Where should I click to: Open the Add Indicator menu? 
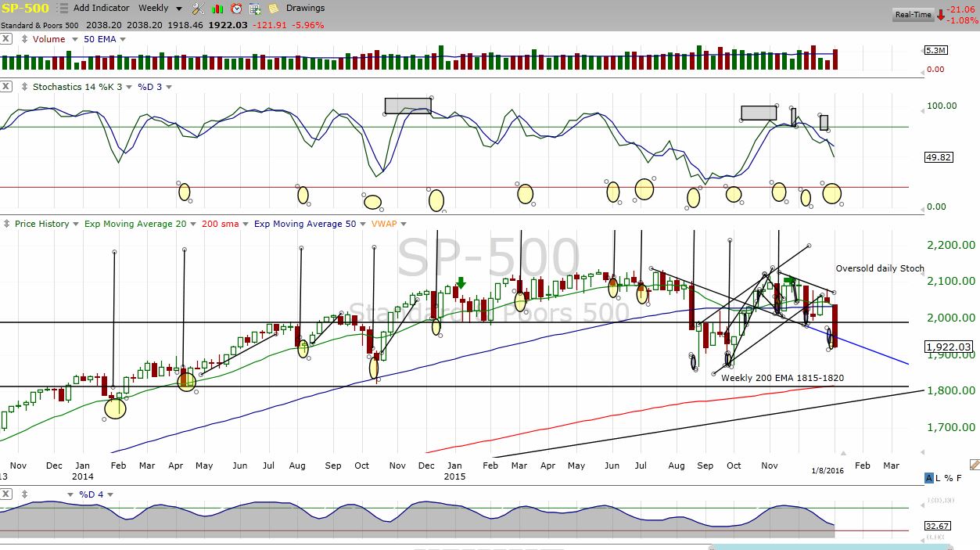[x=101, y=9]
